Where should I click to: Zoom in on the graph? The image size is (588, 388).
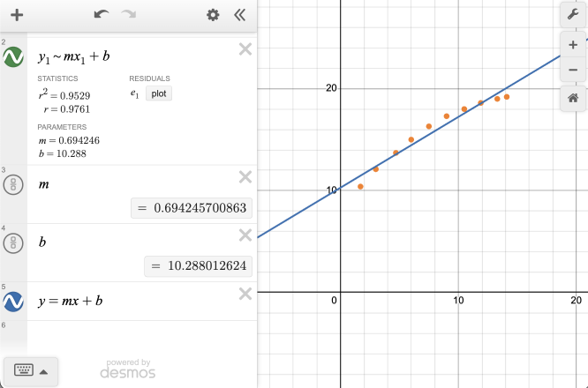(x=573, y=42)
